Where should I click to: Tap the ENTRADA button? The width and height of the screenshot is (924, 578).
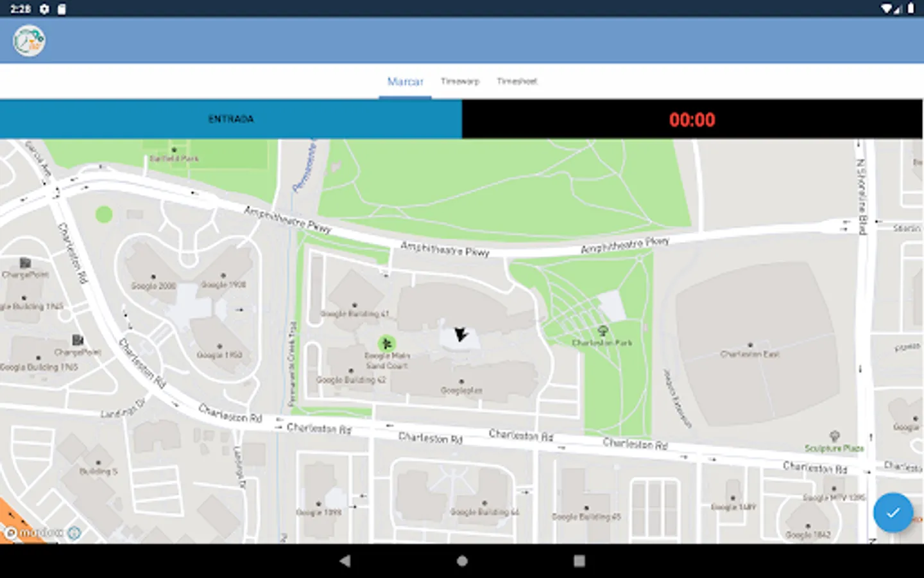231,119
